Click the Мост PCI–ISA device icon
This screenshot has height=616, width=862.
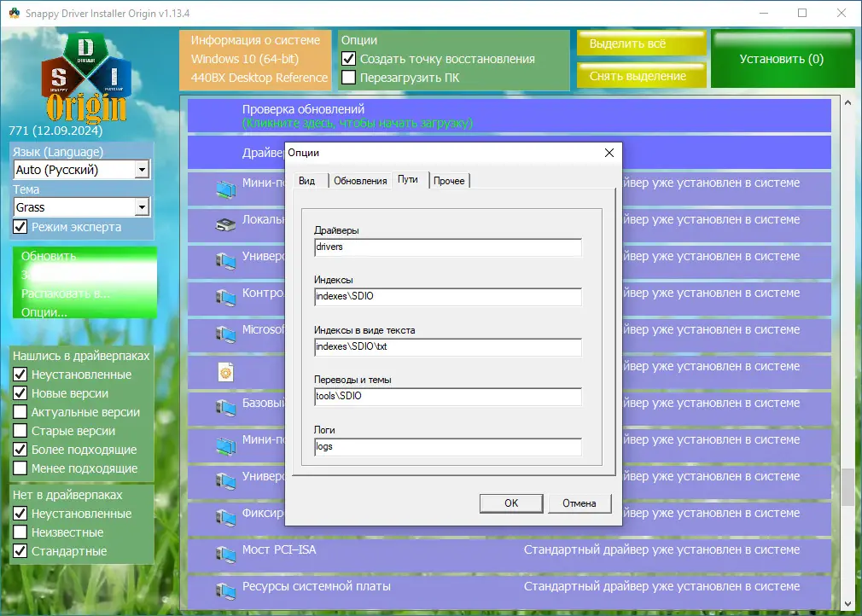click(224, 552)
